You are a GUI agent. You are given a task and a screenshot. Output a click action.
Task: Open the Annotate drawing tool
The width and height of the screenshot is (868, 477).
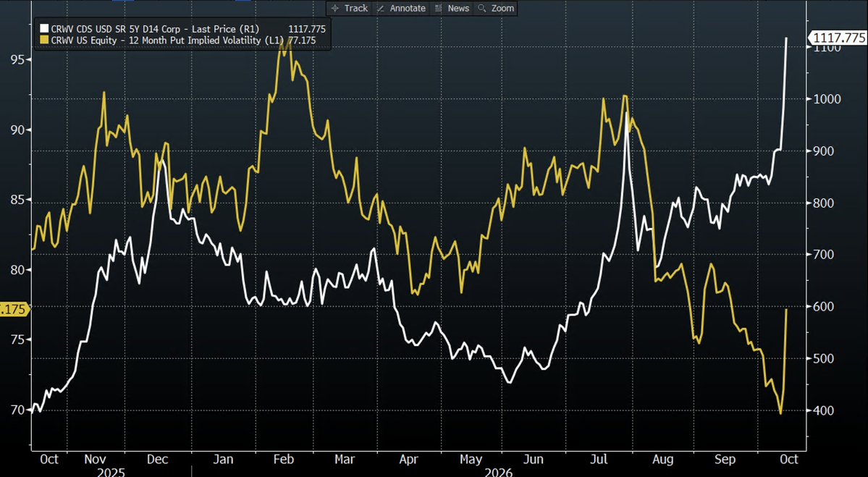pyautogui.click(x=401, y=8)
